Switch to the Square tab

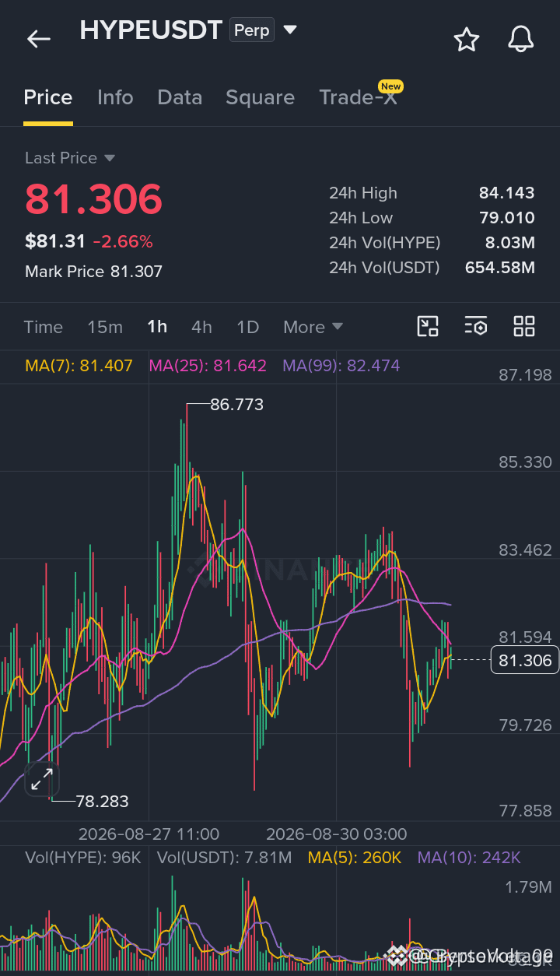point(260,97)
